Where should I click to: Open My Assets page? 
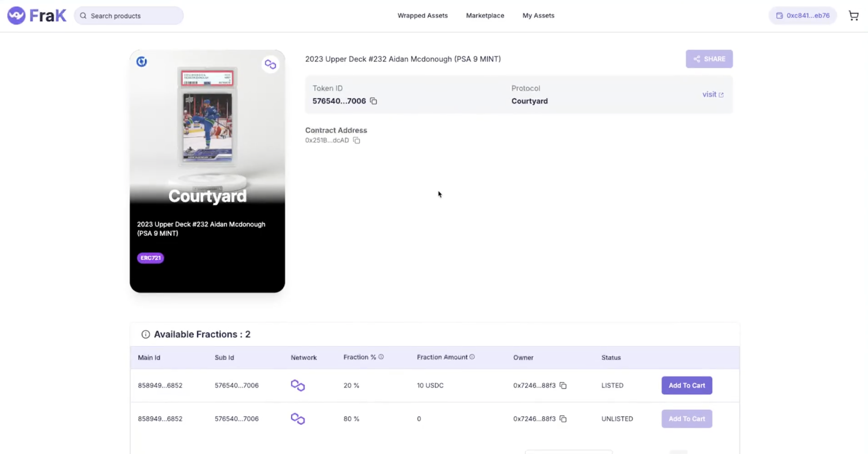pyautogui.click(x=538, y=15)
